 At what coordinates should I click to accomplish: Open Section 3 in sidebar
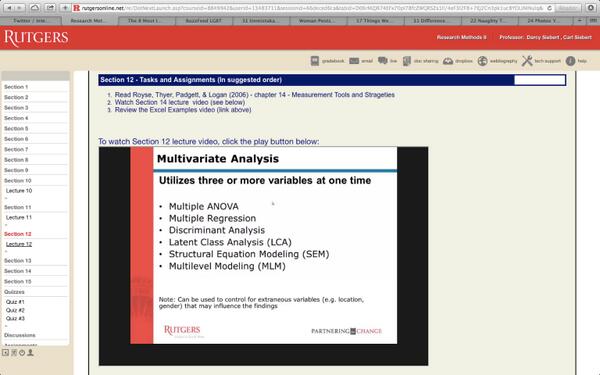16,108
